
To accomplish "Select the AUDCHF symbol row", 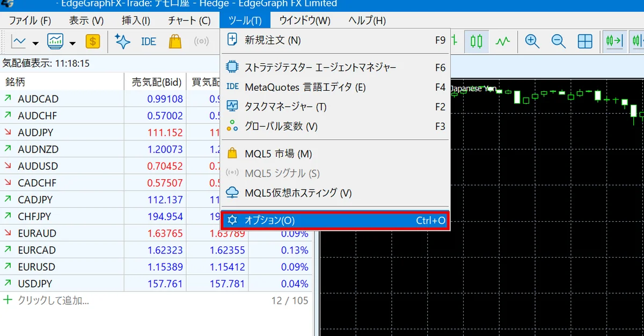I will click(x=156, y=115).
